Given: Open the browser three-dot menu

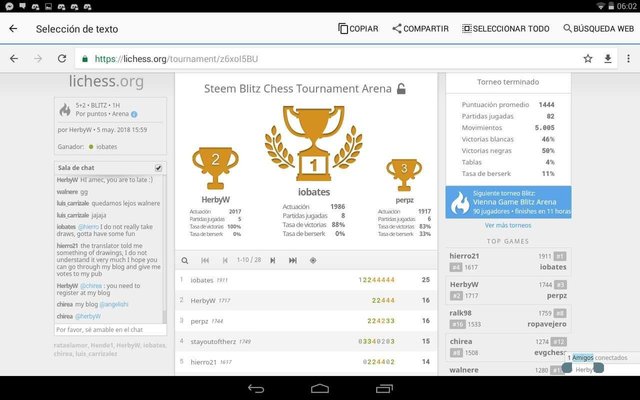Looking at the screenshot, I should [628, 59].
